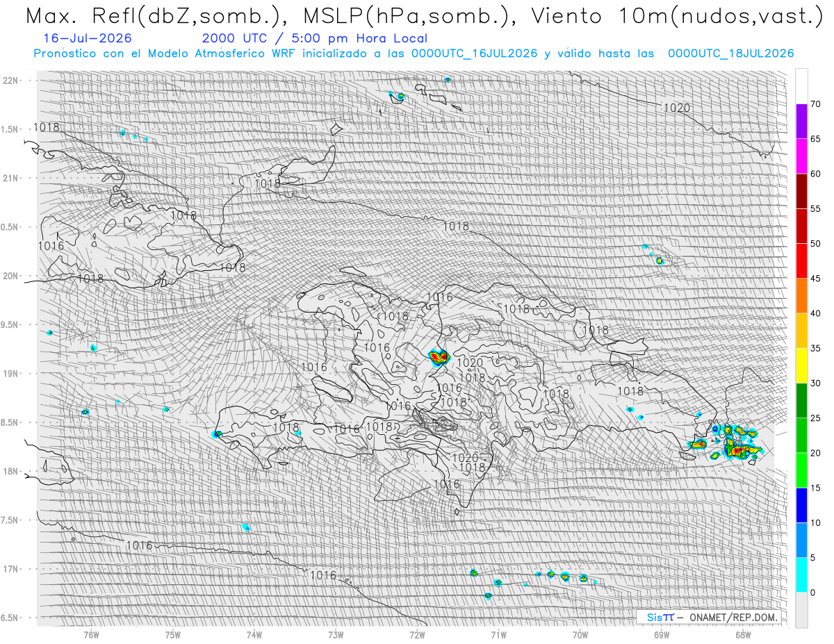Select the orange 40–45 dBZ legend swatch
Viewport: 834px width, 644px height.
point(801,296)
